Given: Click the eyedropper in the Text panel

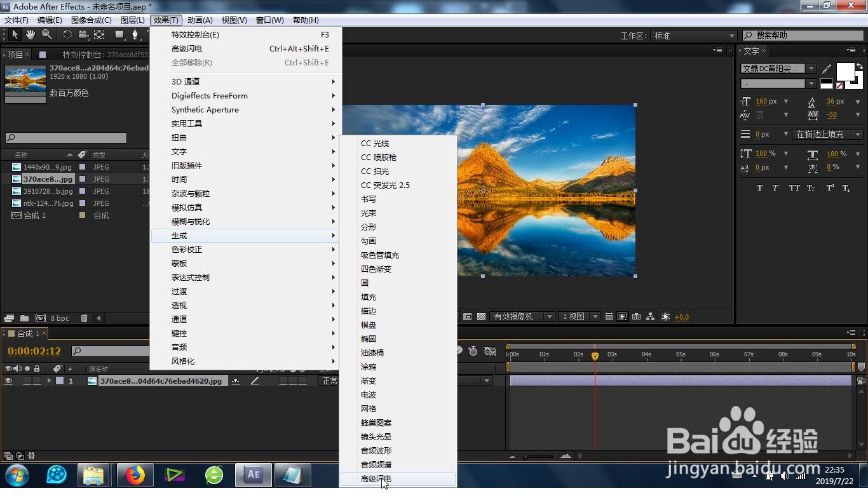Looking at the screenshot, I should [827, 68].
